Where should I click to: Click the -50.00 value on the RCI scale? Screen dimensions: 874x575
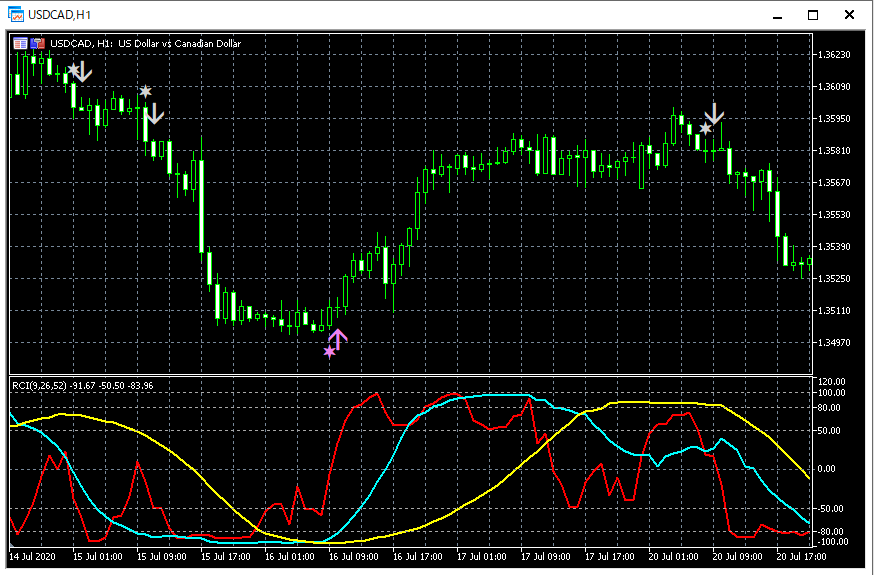point(831,509)
